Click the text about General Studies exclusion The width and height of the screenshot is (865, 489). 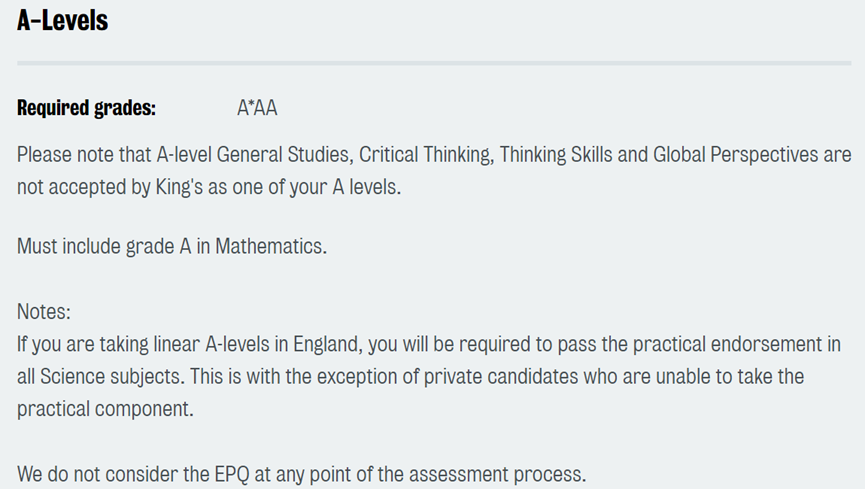[x=434, y=155]
